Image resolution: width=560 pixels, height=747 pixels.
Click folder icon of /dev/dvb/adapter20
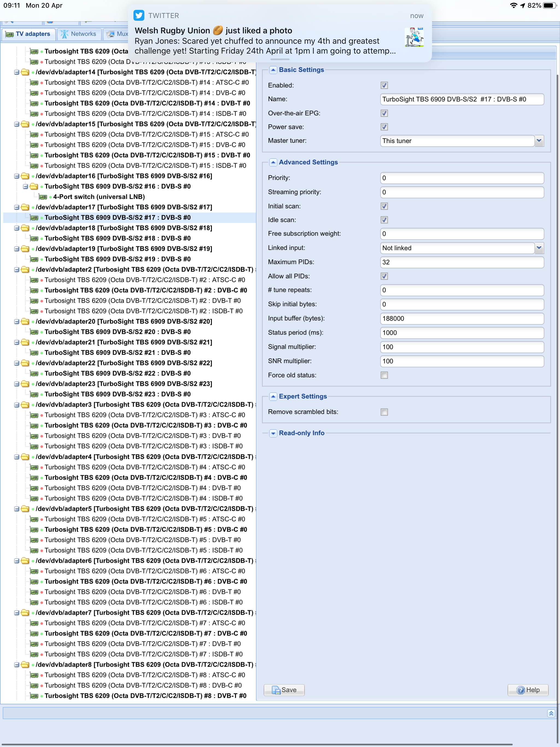point(25,322)
